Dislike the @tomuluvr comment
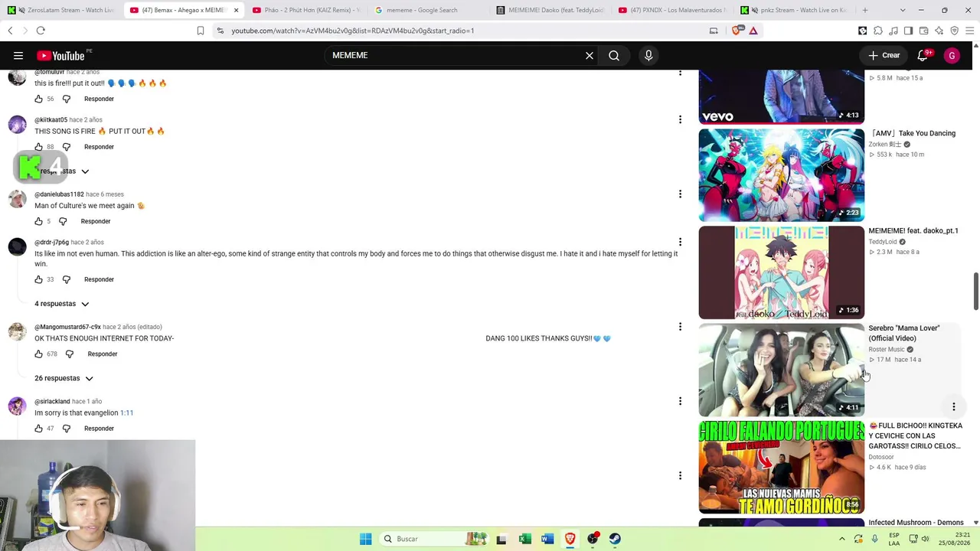Viewport: 980px width, 551px height. point(67,99)
